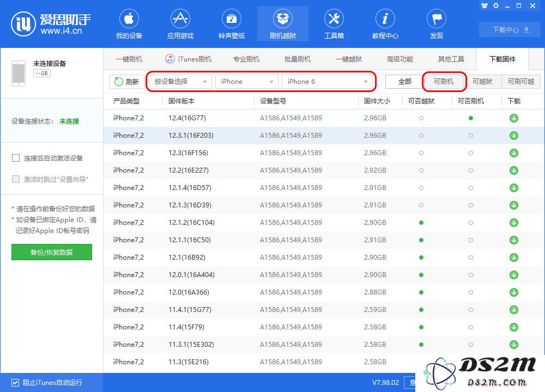
Task: Click the 可否刷机 column header
Action: (x=471, y=101)
